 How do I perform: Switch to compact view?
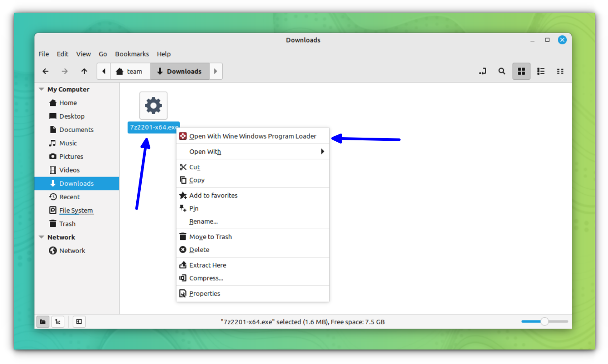coord(560,71)
